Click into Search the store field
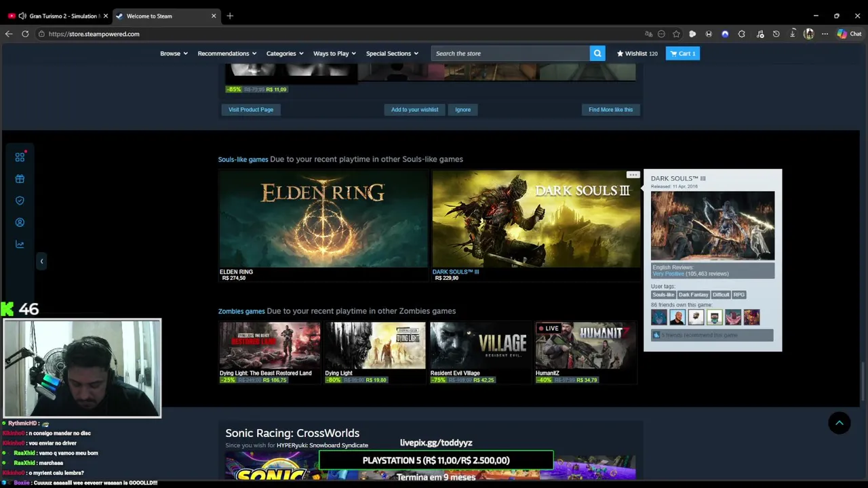The height and width of the screenshot is (488, 868). coord(511,54)
